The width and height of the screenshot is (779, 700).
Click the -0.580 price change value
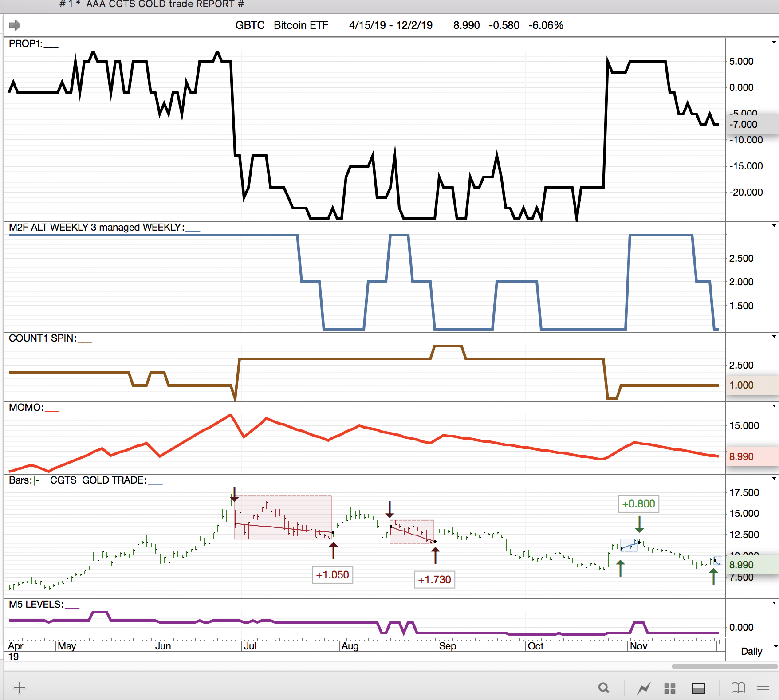pos(504,25)
